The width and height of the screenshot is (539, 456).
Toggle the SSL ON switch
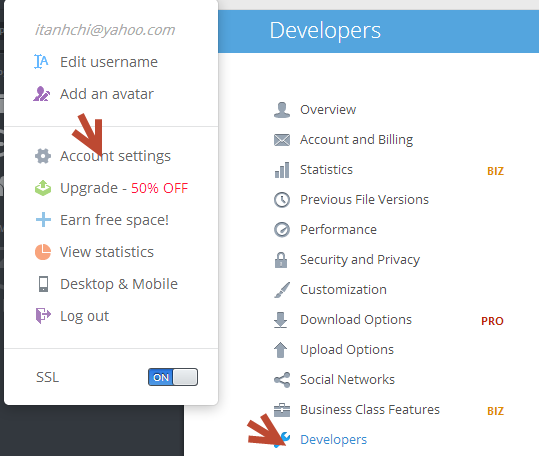(173, 377)
